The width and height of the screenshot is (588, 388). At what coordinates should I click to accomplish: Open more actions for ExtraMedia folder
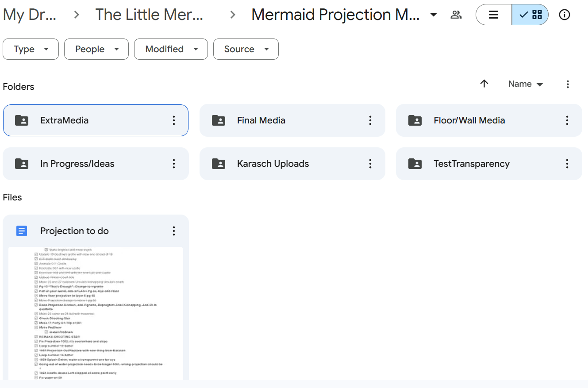[174, 120]
